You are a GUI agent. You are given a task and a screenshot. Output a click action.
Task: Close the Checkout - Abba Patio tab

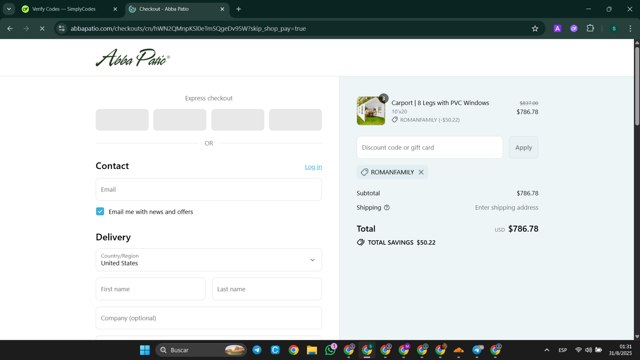click(222, 9)
